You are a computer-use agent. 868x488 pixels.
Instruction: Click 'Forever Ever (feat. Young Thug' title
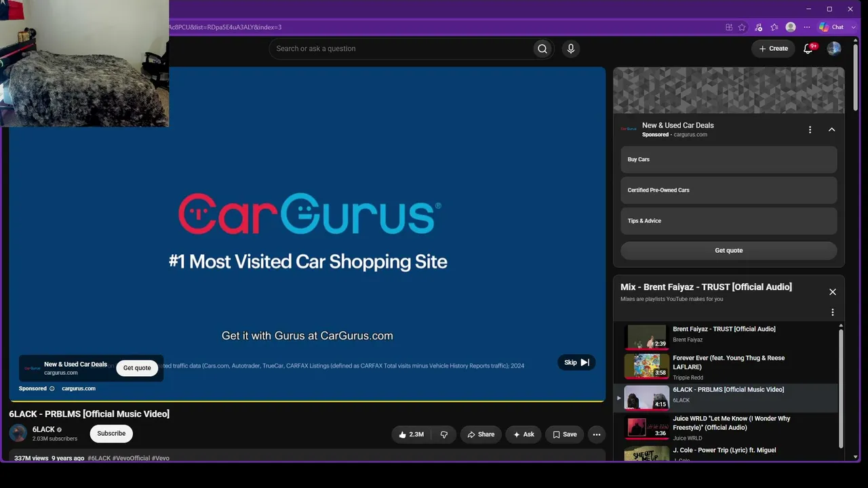pos(729,363)
